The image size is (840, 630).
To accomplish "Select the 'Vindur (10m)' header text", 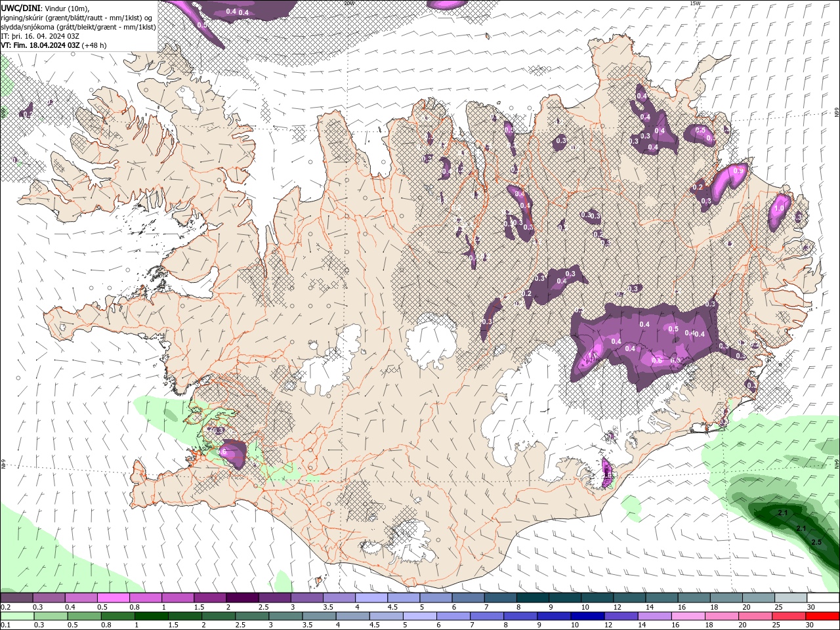I will 66,8.
